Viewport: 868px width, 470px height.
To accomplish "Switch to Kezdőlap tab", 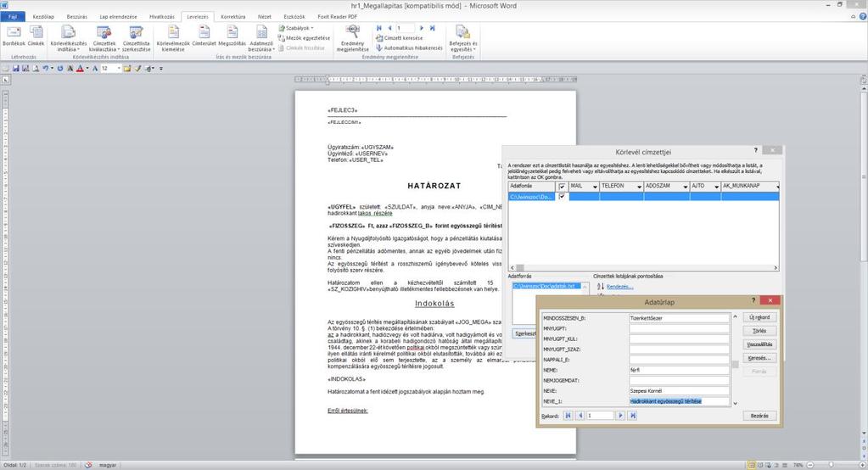I will 43,17.
